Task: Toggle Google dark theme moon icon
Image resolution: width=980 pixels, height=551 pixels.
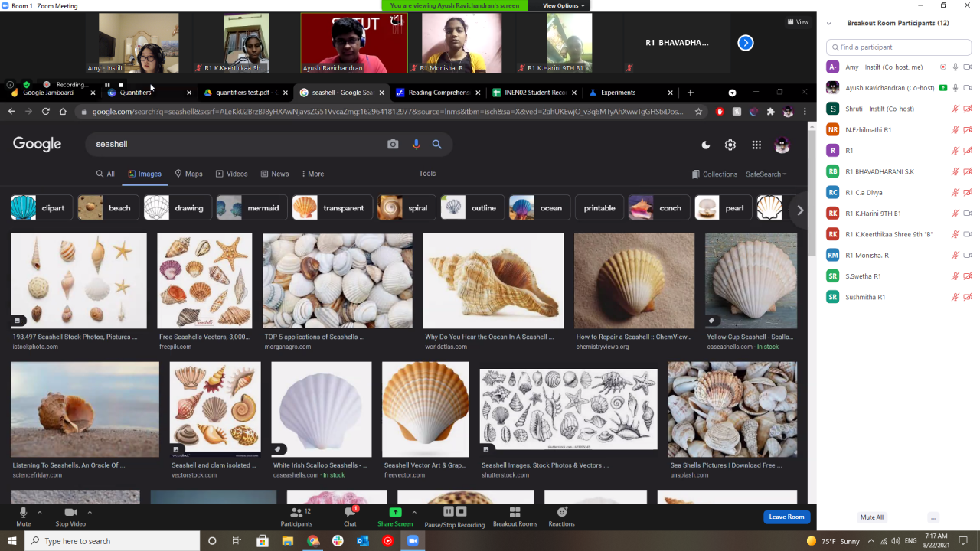Action: [x=706, y=145]
